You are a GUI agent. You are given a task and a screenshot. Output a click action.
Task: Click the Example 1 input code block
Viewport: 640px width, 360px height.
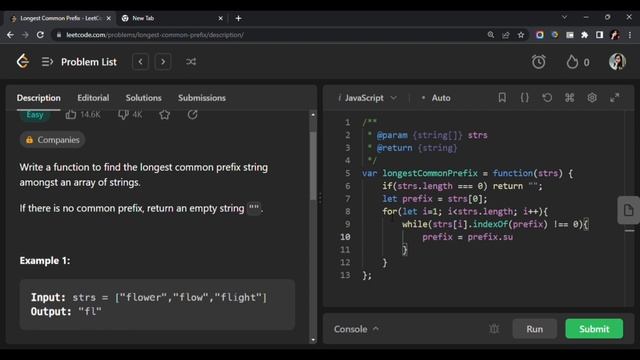click(x=157, y=304)
